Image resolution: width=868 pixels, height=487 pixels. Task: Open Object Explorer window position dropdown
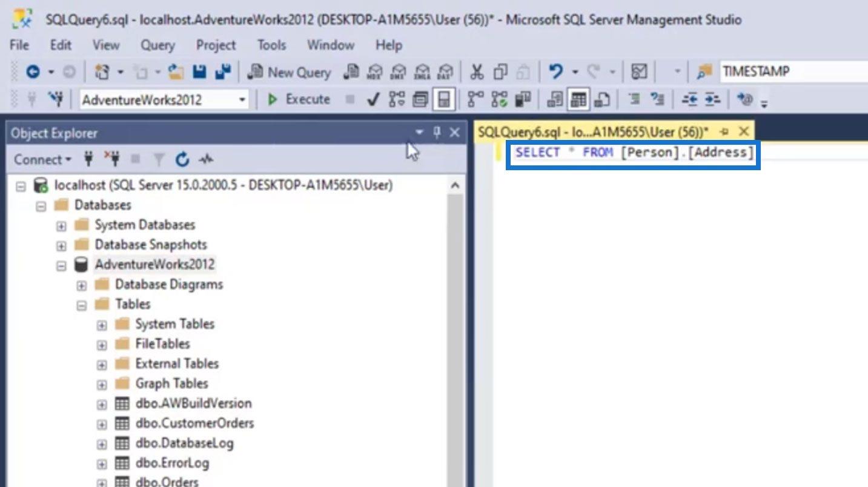(419, 133)
